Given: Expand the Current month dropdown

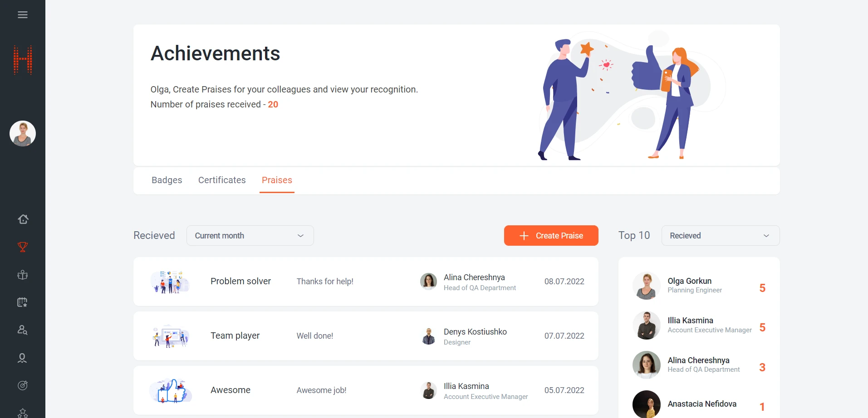Looking at the screenshot, I should [250, 236].
